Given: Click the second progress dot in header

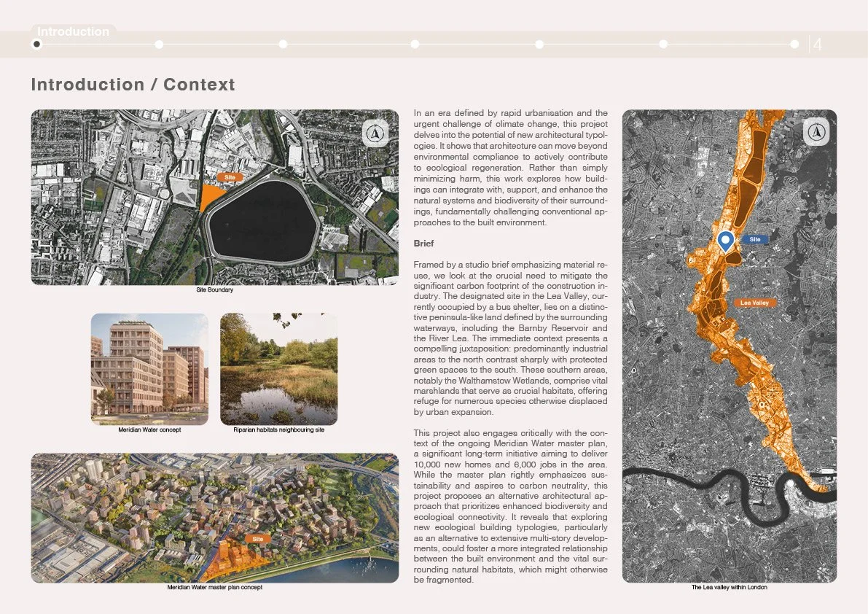Looking at the screenshot, I should pyautogui.click(x=159, y=44).
